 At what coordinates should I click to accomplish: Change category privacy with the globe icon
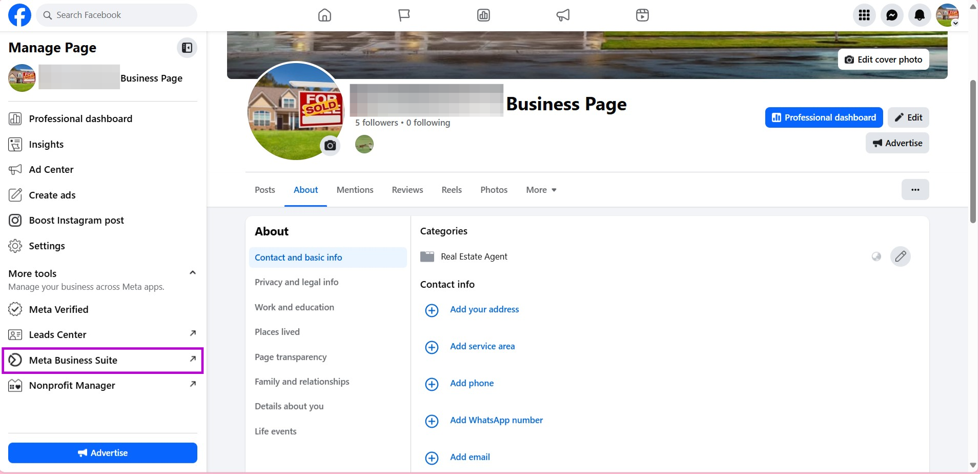876,256
